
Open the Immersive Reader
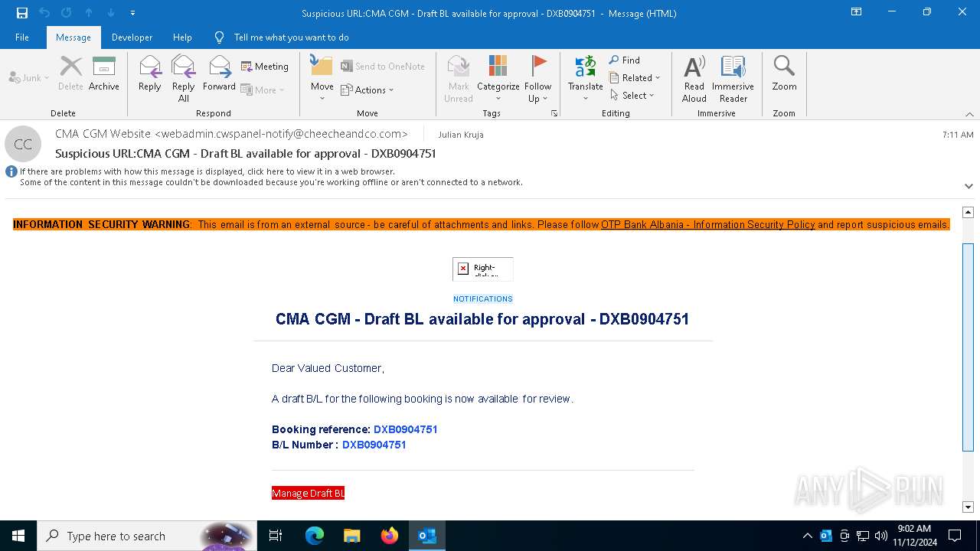pyautogui.click(x=733, y=79)
